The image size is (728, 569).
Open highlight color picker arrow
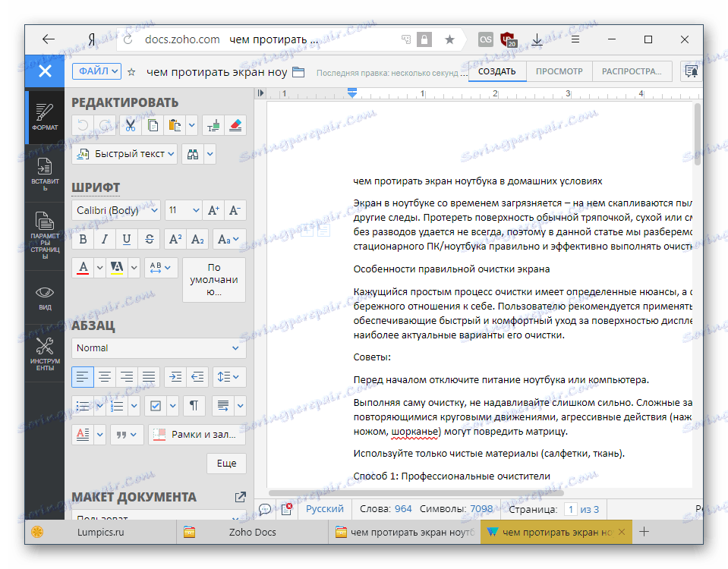tap(134, 268)
